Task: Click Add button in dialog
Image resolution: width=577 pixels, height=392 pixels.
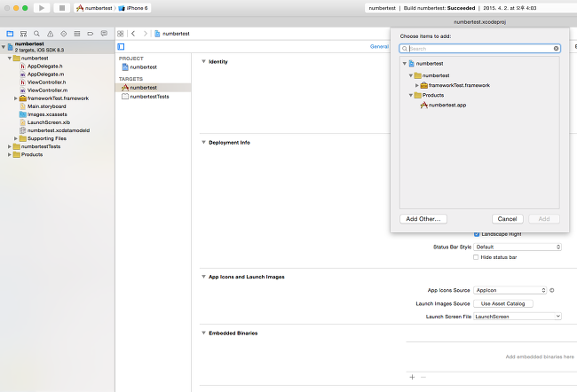Action: 544,219
